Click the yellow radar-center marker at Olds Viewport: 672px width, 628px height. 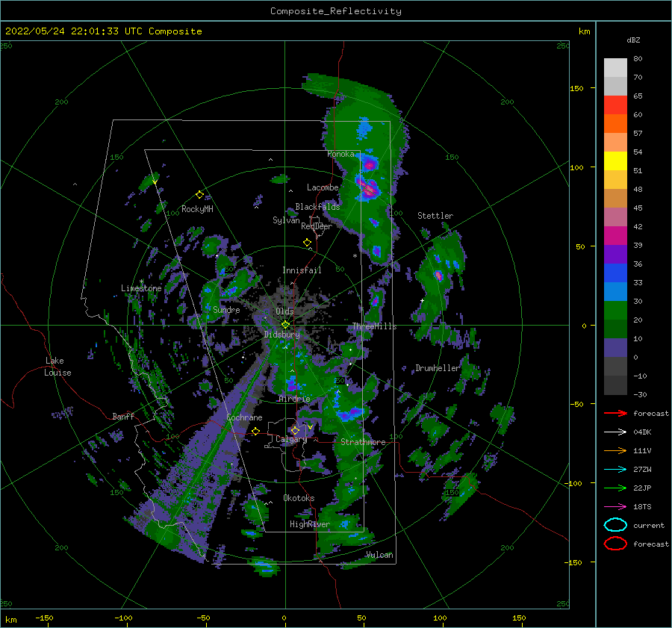285,325
